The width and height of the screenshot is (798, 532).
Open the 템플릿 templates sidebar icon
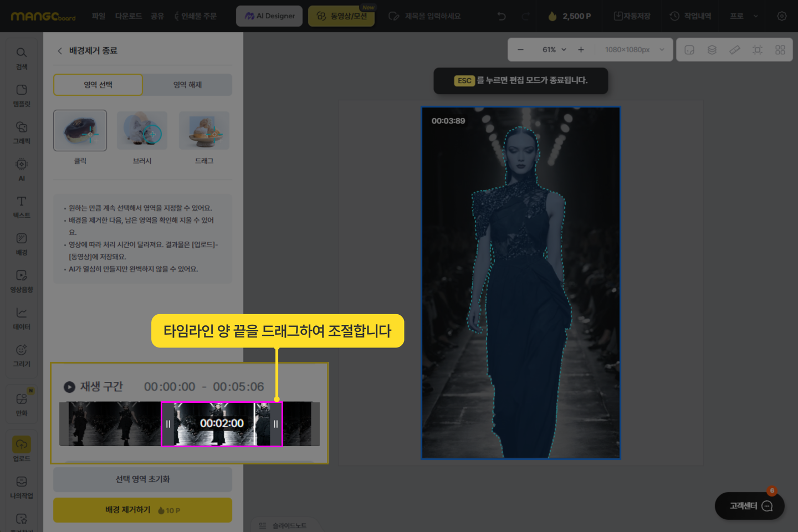tap(21, 95)
